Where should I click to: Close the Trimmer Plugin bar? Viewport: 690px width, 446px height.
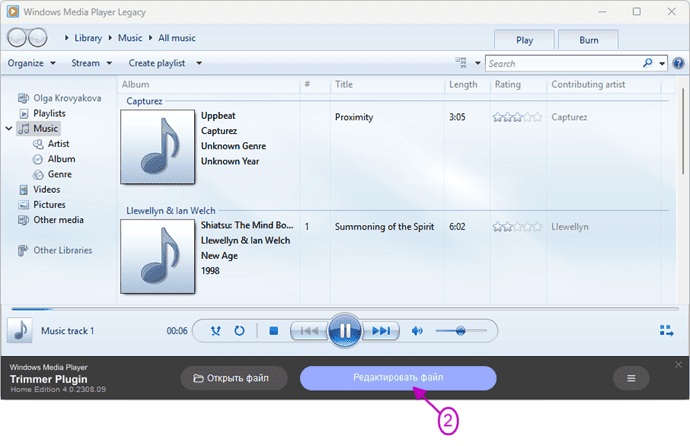[678, 365]
